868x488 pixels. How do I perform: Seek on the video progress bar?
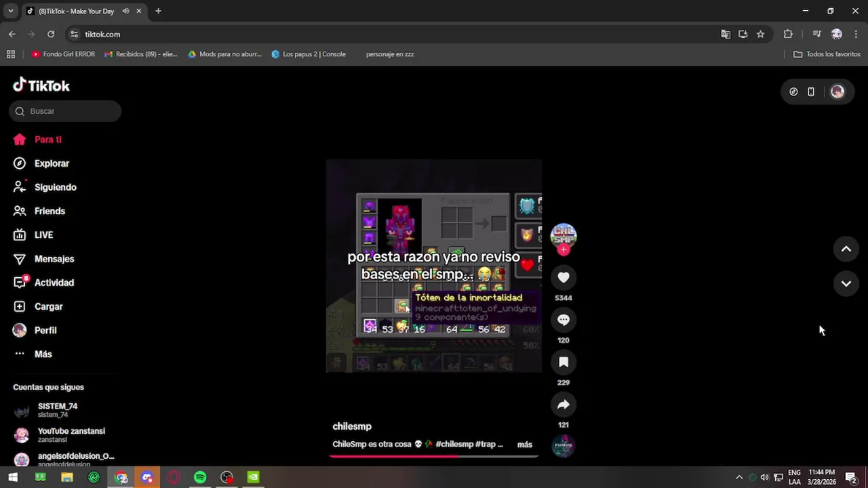click(x=434, y=456)
